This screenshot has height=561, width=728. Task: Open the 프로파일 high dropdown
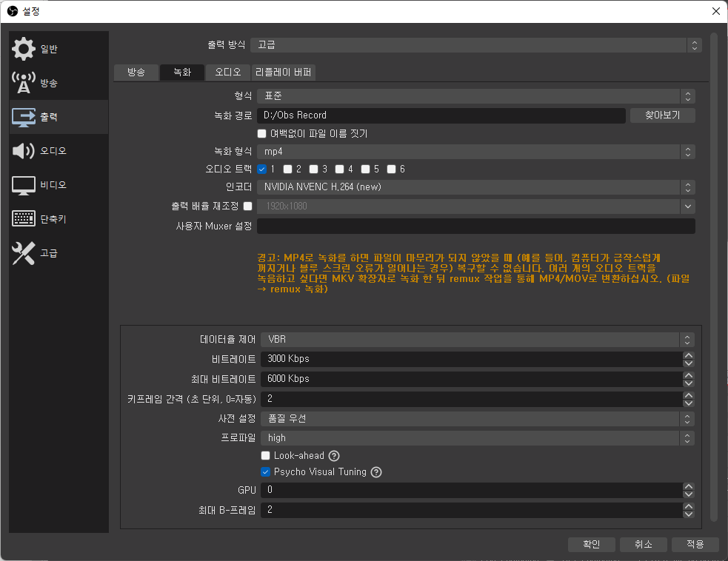tap(477, 438)
